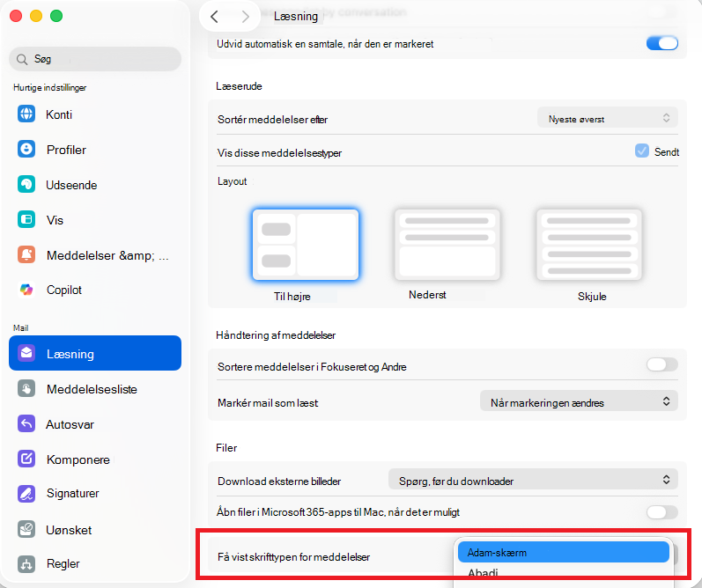Click the Copilot icon

26,290
